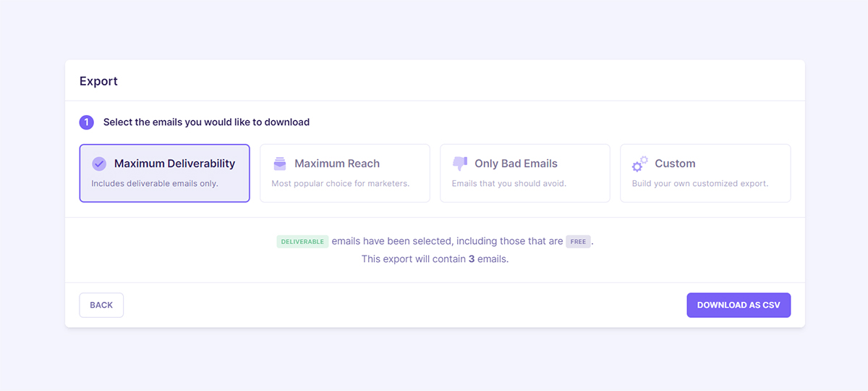Click the checkmark icon on Maximum Deliverability
The height and width of the screenshot is (391, 868).
coord(99,164)
